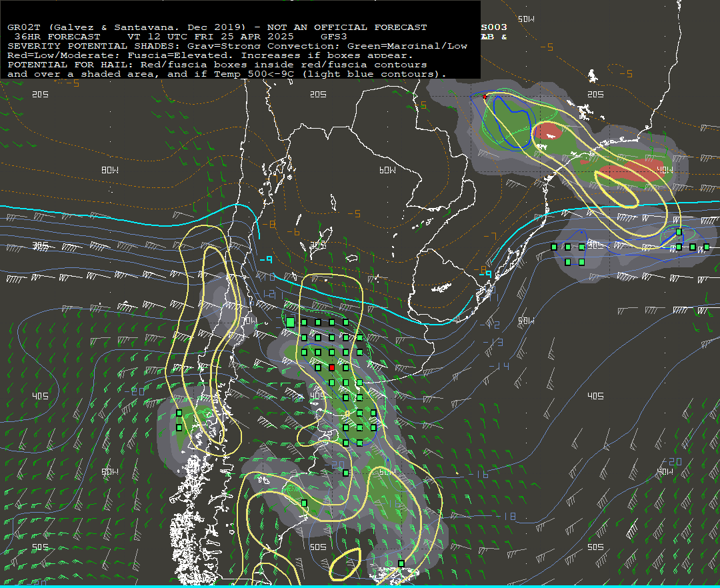Click the southernmost green box on the map

pyautogui.click(x=401, y=563)
